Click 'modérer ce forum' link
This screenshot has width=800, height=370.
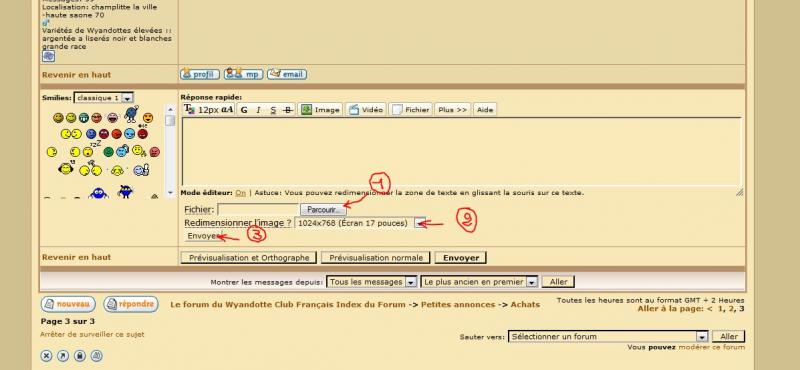click(x=712, y=347)
